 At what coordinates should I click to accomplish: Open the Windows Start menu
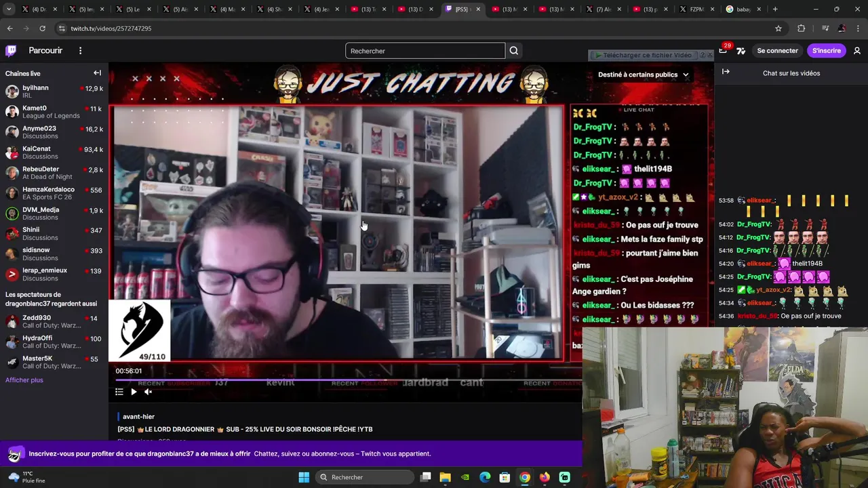click(304, 477)
